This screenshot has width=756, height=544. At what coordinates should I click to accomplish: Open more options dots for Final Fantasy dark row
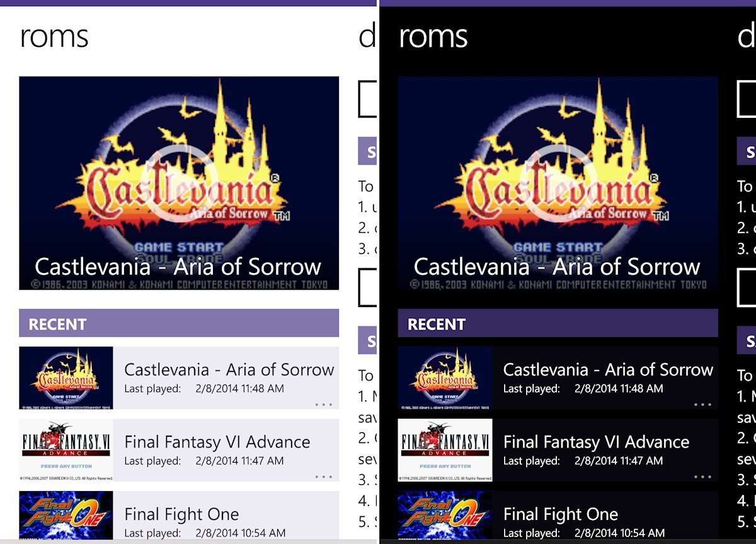pos(702,477)
